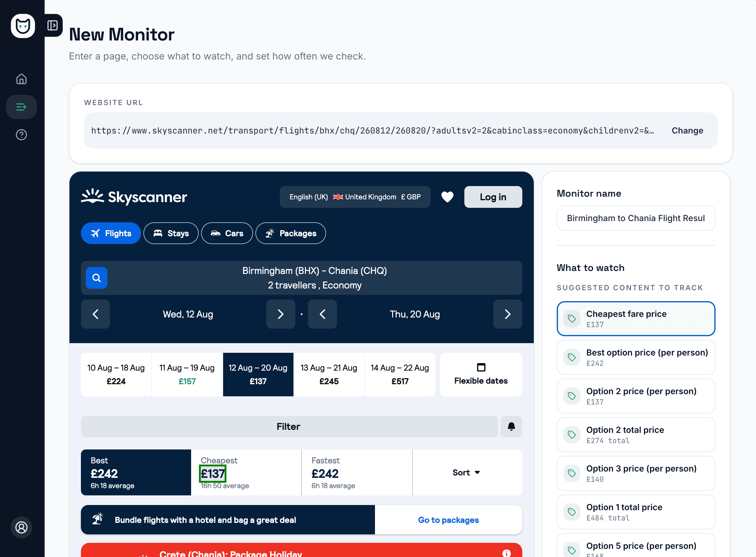Image resolution: width=756 pixels, height=557 pixels.
Task: Go to previous departure date arrow
Action: click(95, 314)
